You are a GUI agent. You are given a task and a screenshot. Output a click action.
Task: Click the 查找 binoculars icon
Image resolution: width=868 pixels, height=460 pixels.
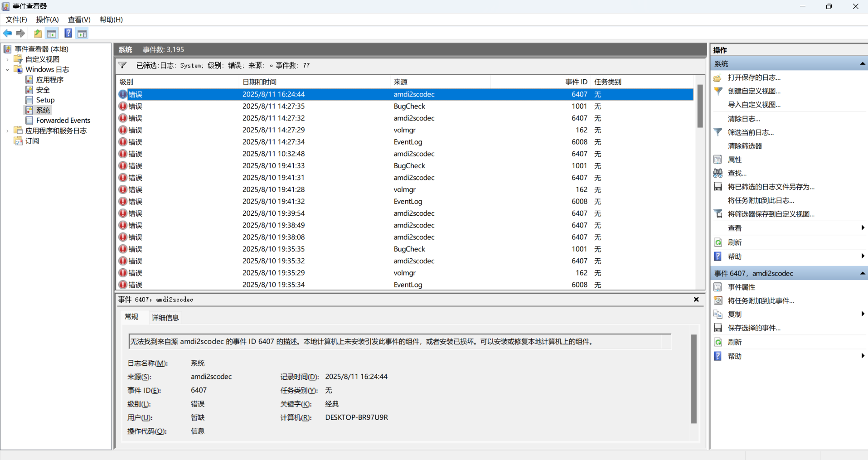click(718, 173)
